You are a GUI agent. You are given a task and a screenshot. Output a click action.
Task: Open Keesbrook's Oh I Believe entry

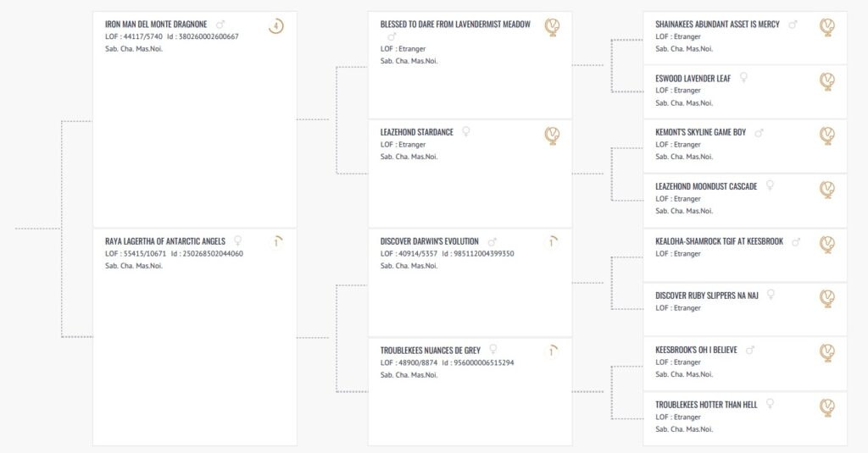[696, 350]
